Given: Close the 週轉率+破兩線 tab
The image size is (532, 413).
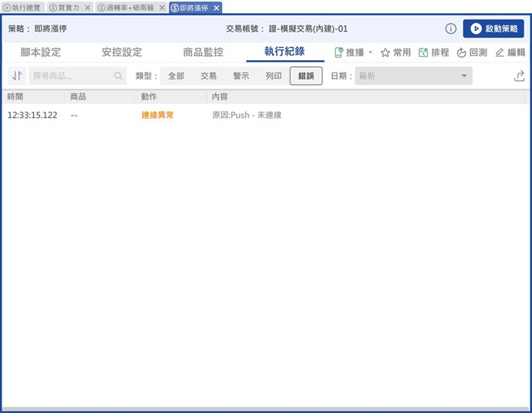Looking at the screenshot, I should (x=162, y=8).
